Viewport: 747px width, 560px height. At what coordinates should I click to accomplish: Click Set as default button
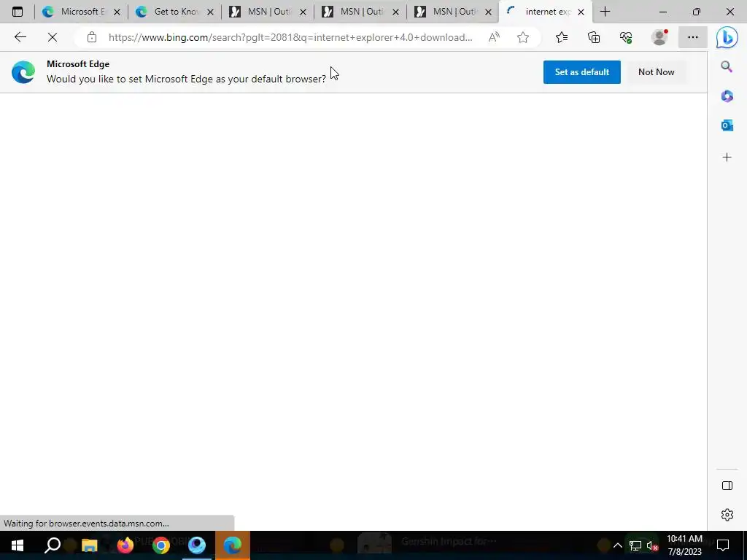point(581,72)
